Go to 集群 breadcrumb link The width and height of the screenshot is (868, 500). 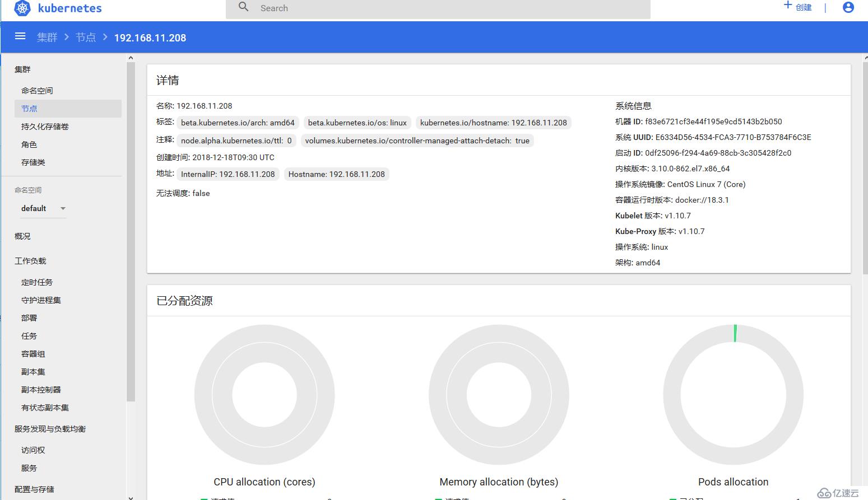pyautogui.click(x=47, y=38)
